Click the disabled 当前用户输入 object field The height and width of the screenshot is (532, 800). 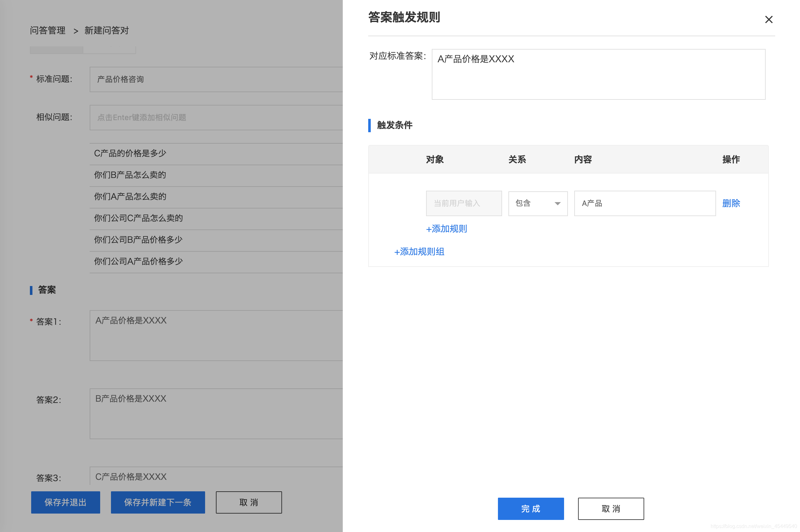(463, 203)
